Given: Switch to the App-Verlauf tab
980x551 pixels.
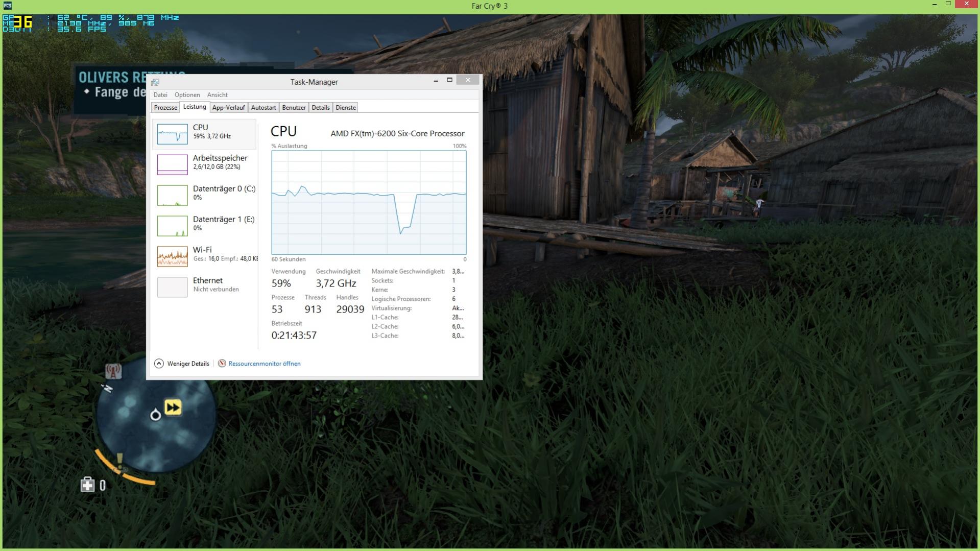Looking at the screenshot, I should (x=228, y=108).
